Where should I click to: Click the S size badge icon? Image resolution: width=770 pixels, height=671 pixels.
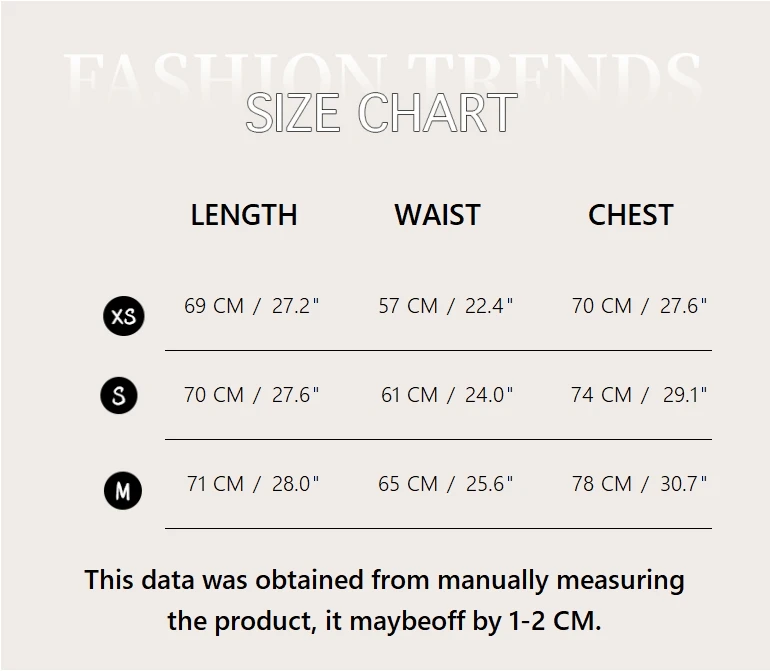[119, 396]
